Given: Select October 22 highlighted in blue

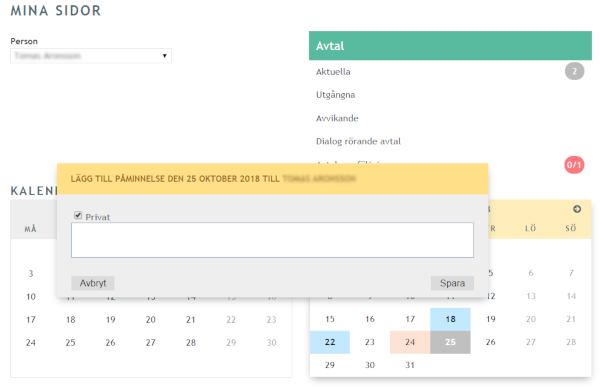Looking at the screenshot, I should pos(330,342).
